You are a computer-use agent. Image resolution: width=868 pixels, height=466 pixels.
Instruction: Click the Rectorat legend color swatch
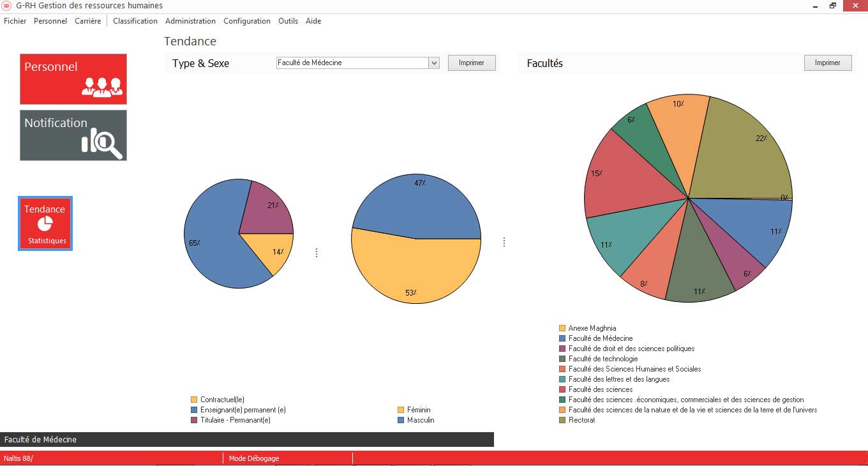click(562, 420)
